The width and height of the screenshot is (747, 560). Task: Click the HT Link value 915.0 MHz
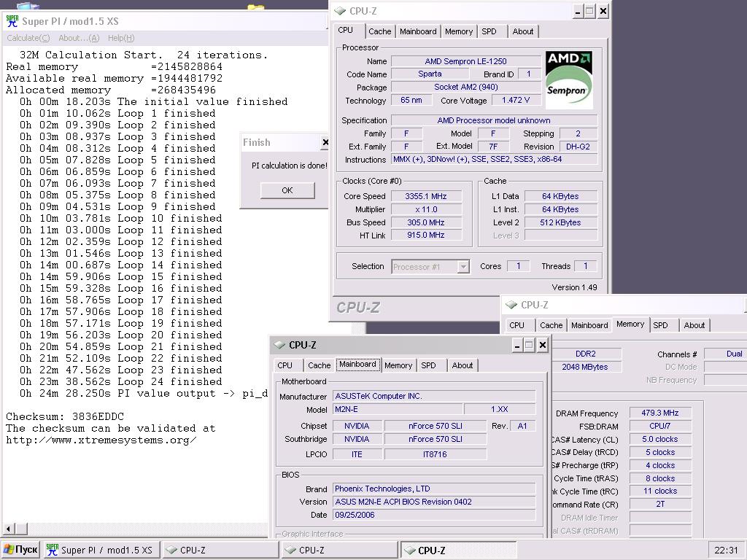click(x=426, y=235)
